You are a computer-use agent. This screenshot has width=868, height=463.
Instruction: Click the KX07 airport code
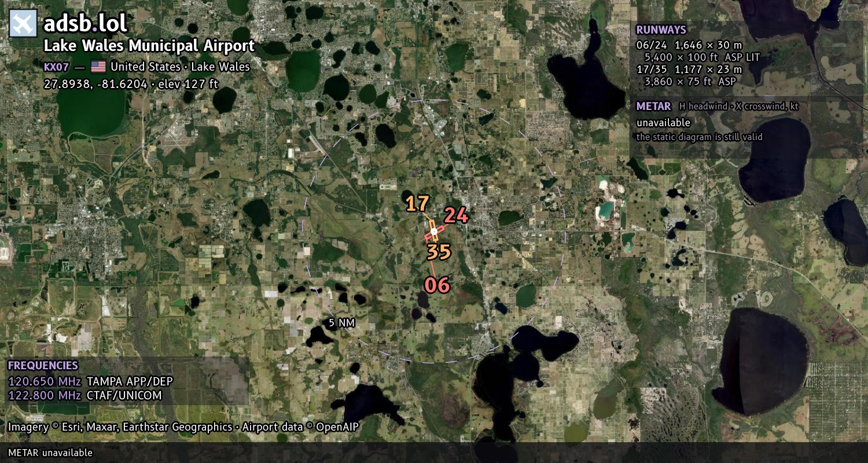click(x=57, y=67)
